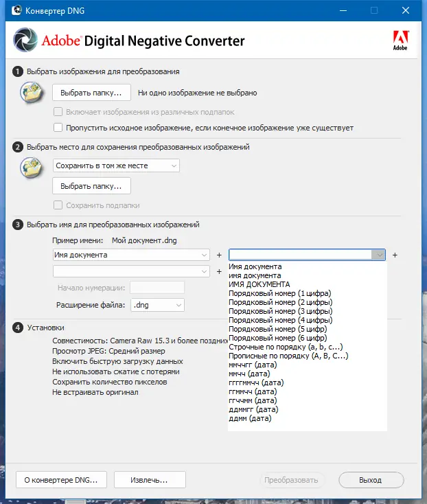Image resolution: width=427 pixels, height=504 pixels.
Task: Select 'Строчные по порядку (a, b, c...)'
Action: point(286,347)
